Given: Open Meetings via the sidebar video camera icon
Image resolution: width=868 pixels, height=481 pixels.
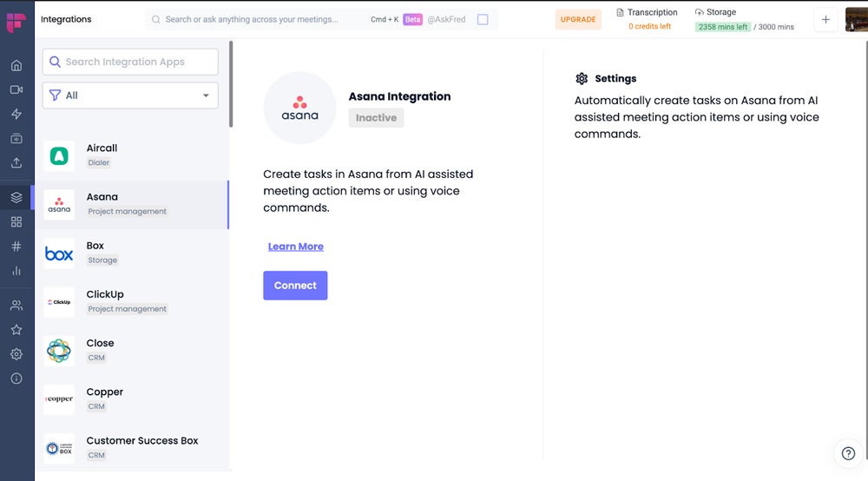Looking at the screenshot, I should pyautogui.click(x=16, y=89).
